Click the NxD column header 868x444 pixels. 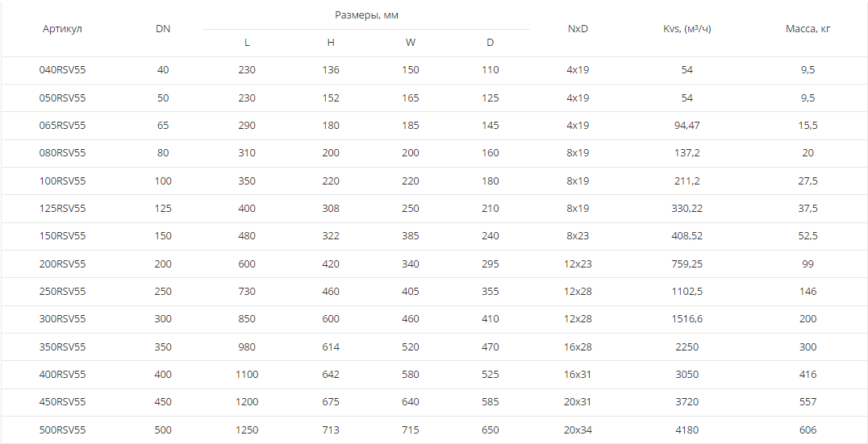click(578, 29)
